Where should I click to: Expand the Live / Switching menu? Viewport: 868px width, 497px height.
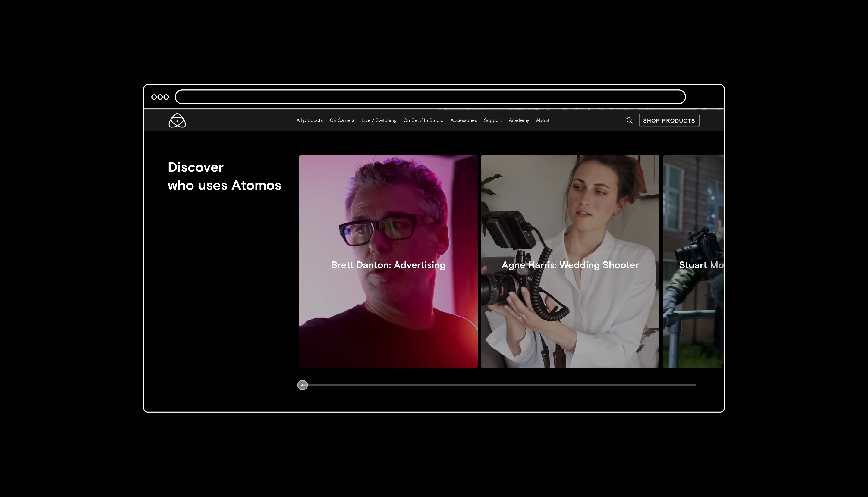(x=379, y=120)
